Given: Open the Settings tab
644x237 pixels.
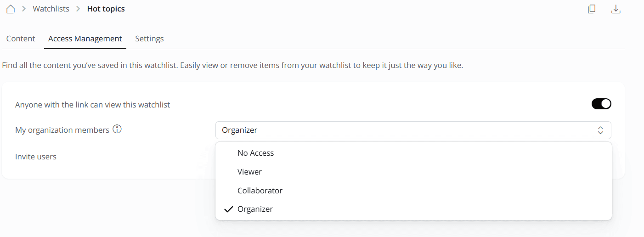Looking at the screenshot, I should point(149,39).
